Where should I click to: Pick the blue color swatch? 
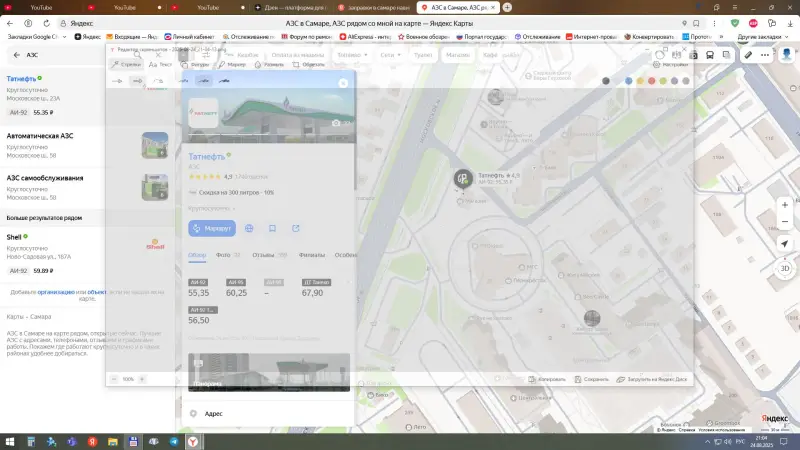pos(629,81)
